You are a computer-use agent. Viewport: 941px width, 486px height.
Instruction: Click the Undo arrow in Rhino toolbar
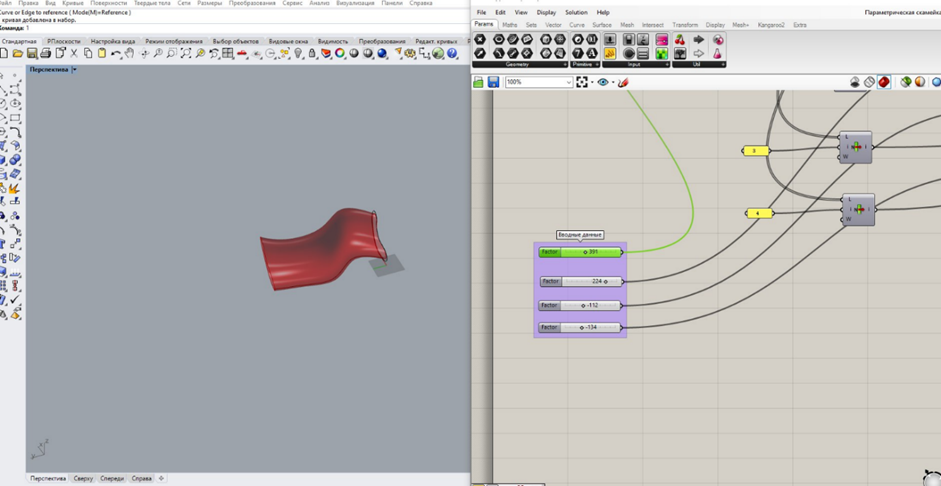[116, 53]
